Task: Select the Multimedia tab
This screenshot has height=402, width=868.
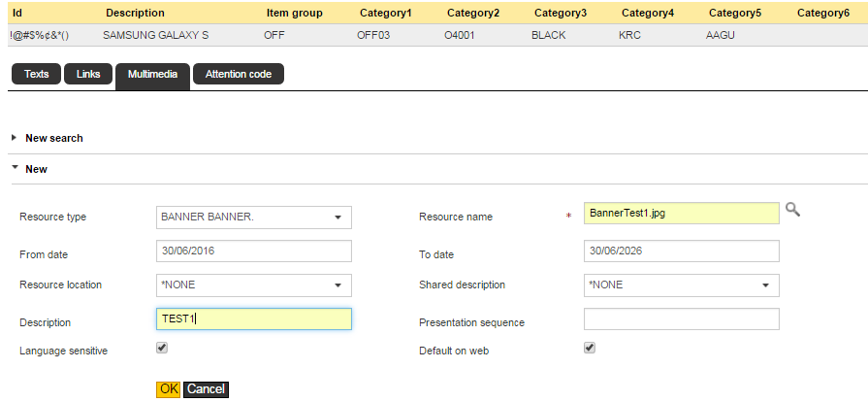Action: pos(152,74)
